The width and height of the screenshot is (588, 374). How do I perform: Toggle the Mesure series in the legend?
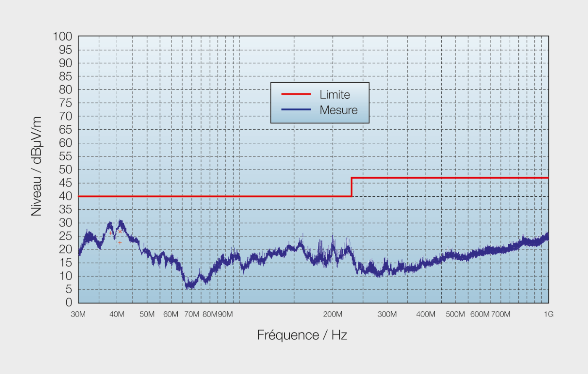click(x=338, y=110)
